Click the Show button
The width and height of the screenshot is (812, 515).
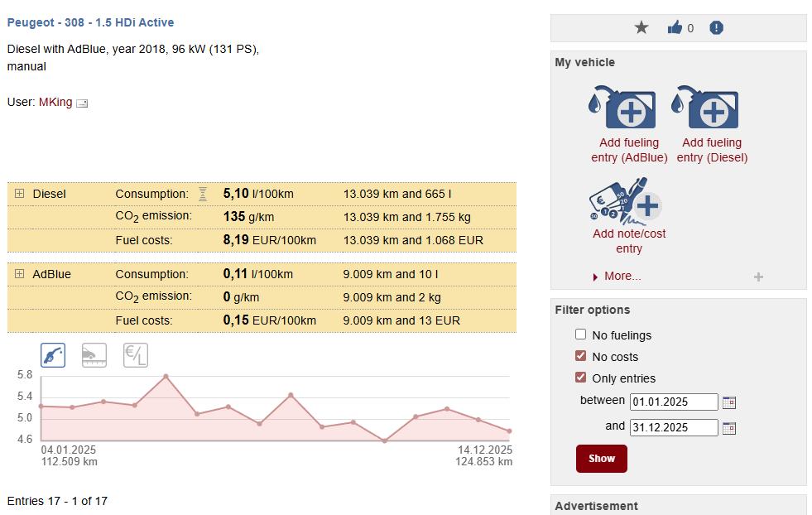pyautogui.click(x=601, y=459)
